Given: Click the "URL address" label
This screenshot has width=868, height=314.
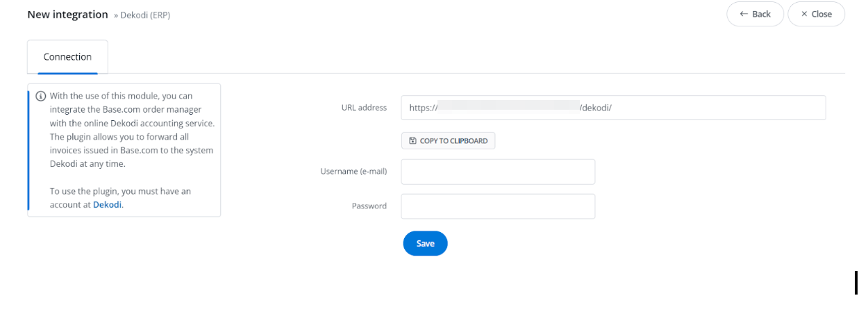Looking at the screenshot, I should coord(364,108).
